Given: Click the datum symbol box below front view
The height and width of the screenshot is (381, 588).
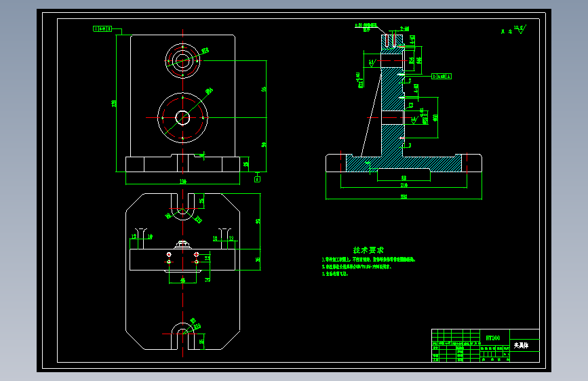Looking at the screenshot, I should (257, 179).
